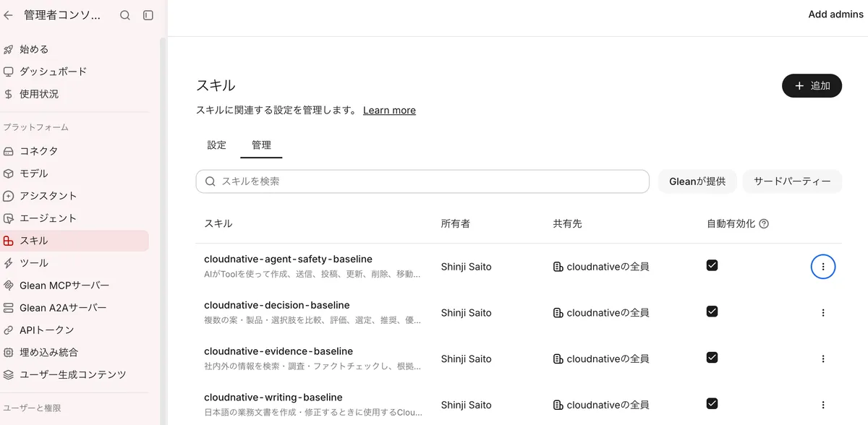This screenshot has width=868, height=425.
Task: Click the cube icon beside モデル
Action: [9, 173]
